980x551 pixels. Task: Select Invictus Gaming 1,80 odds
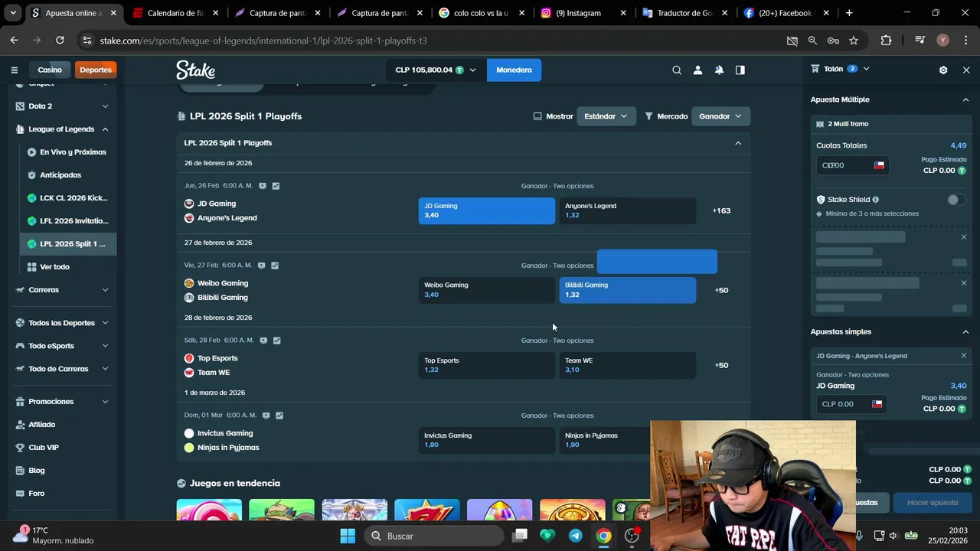487,440
